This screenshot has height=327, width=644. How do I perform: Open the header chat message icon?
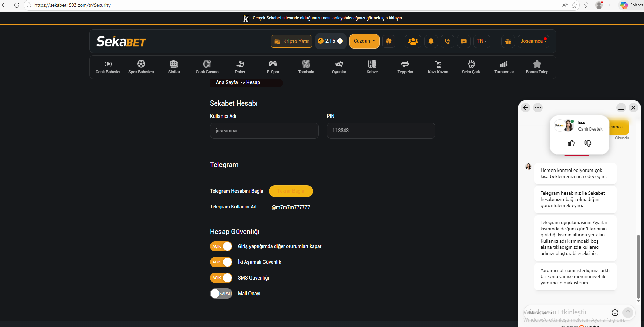click(464, 41)
